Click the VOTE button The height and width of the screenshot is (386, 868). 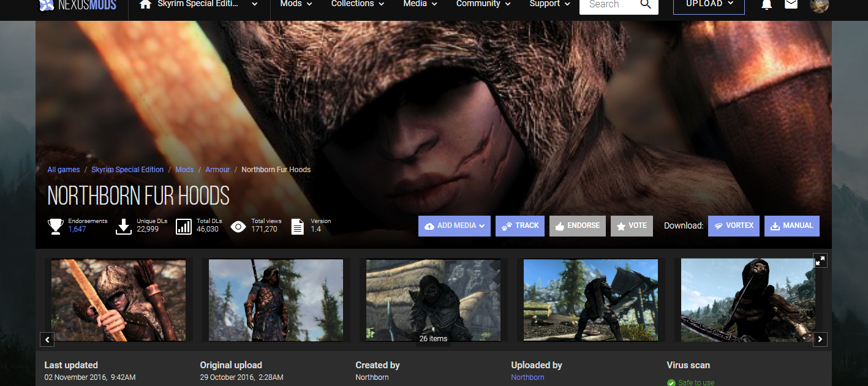[632, 225]
